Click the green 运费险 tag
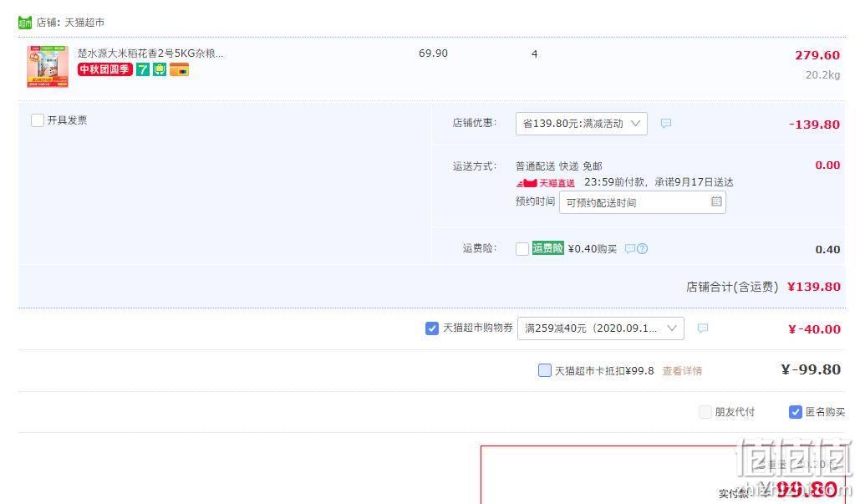Viewport: 860px width, 504px height. tap(548, 248)
